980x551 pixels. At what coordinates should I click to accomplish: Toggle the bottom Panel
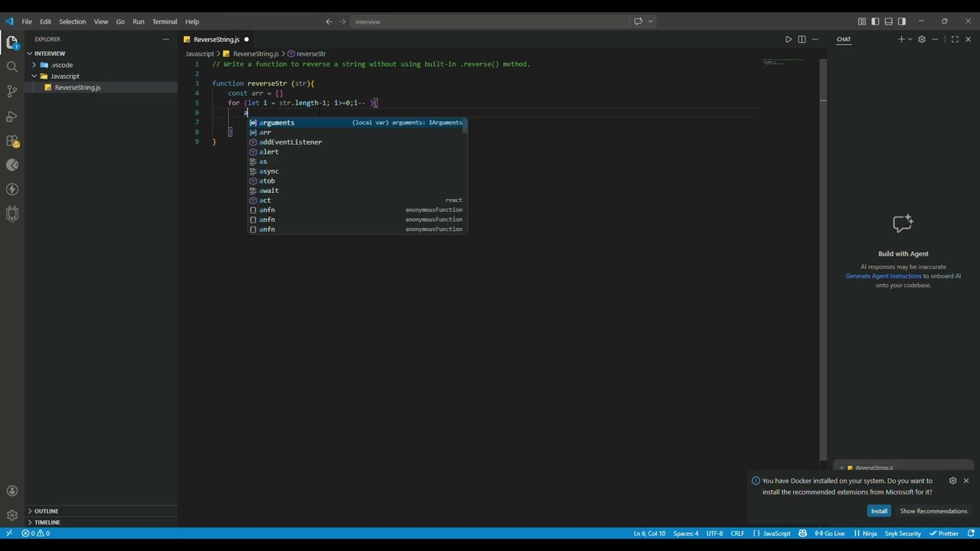coord(888,21)
